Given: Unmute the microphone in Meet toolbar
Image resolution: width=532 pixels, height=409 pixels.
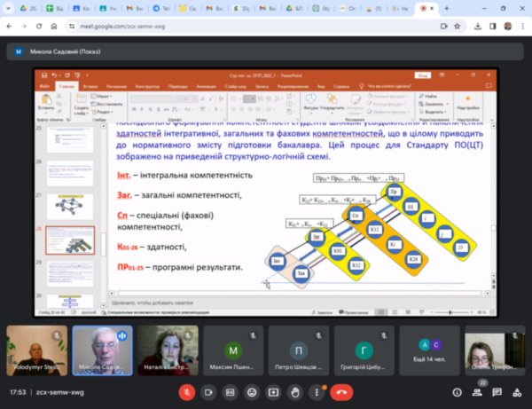Looking at the screenshot, I should 187,391.
